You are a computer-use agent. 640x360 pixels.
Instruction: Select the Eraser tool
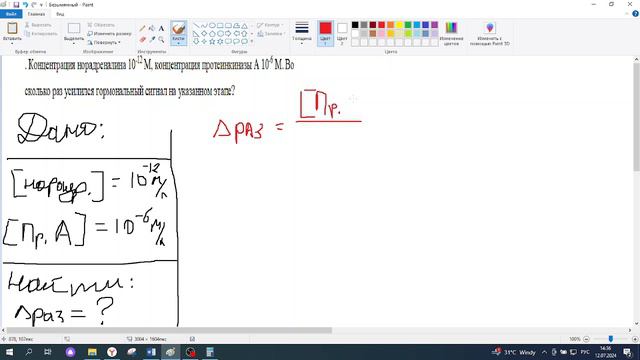click(x=142, y=39)
